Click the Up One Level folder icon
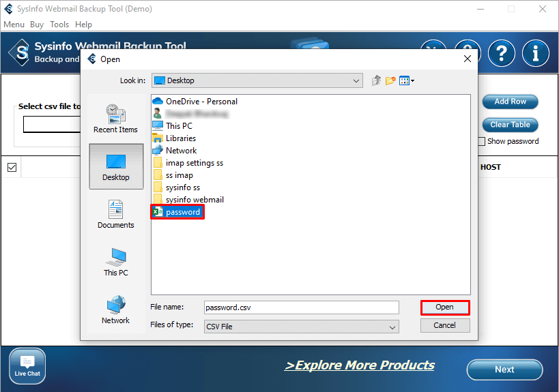The height and width of the screenshot is (392, 559). coord(376,80)
